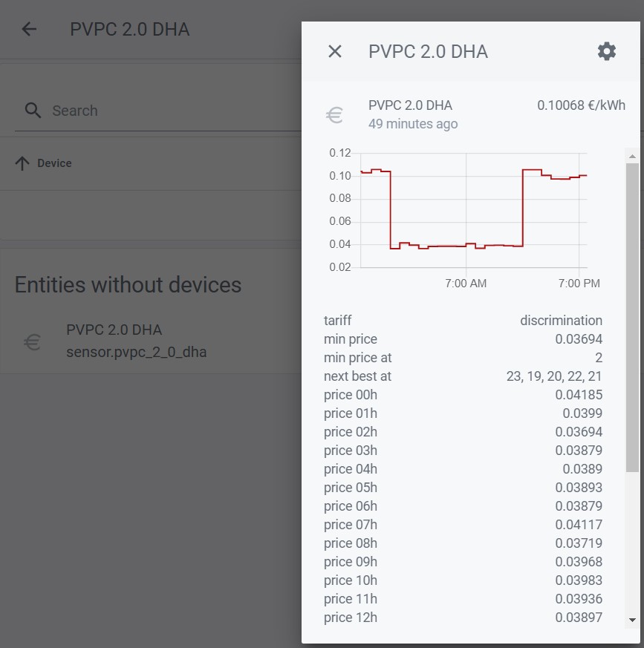Click the euro icon in dialog header
Image resolution: width=644 pixels, height=648 pixels.
click(334, 115)
